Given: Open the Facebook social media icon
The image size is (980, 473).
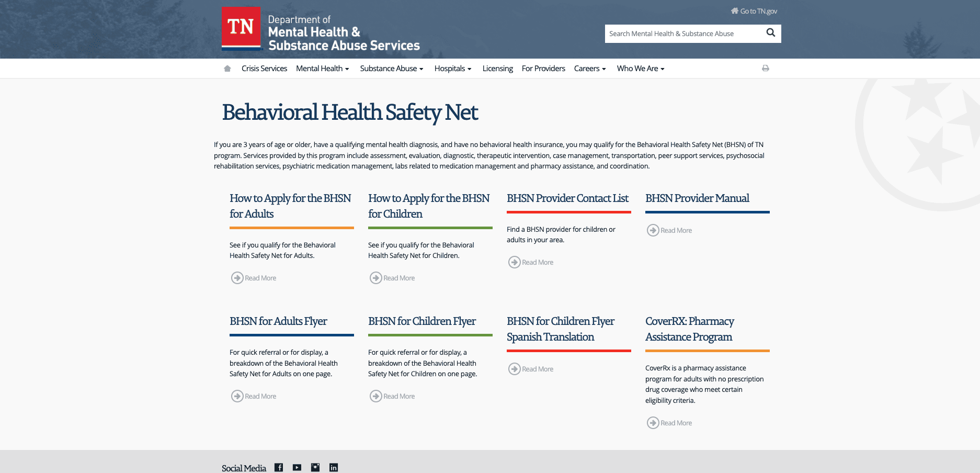Looking at the screenshot, I should coord(279,467).
